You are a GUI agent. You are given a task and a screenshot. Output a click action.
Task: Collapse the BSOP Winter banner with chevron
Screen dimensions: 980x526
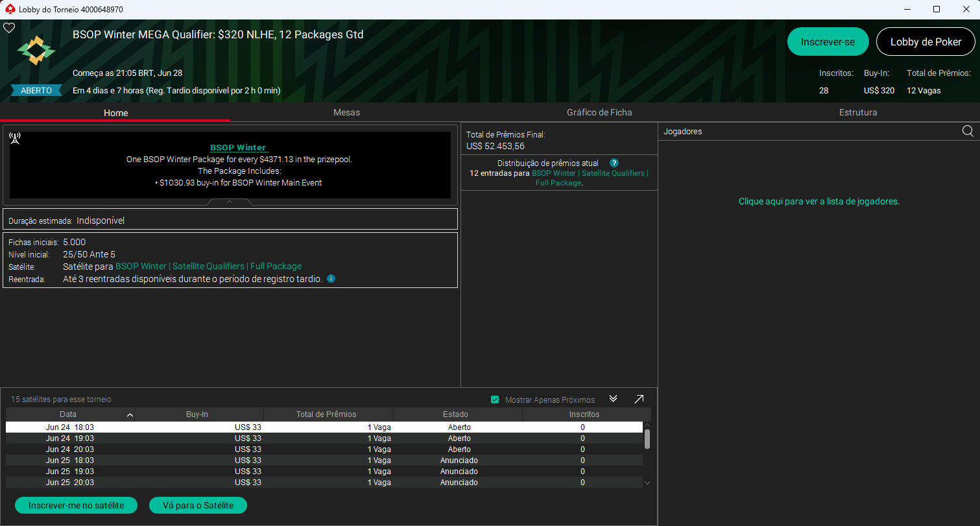(230, 202)
